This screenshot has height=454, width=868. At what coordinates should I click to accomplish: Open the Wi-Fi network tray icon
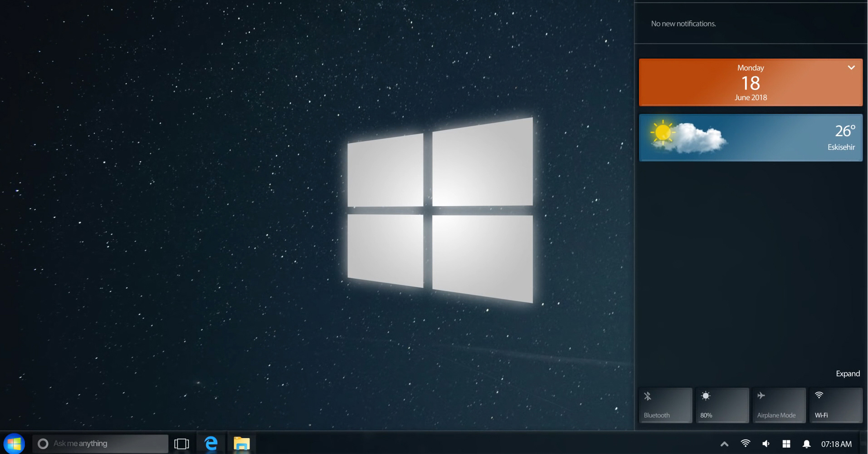(x=746, y=443)
